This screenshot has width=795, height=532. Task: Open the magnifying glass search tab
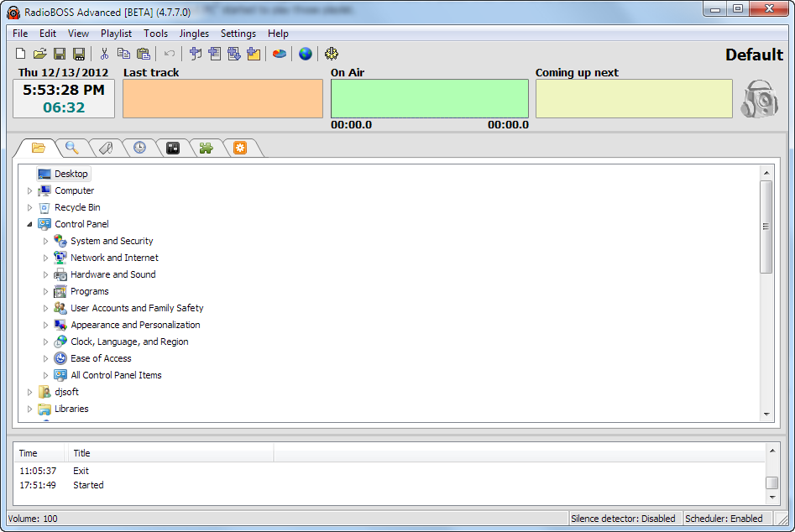coord(72,148)
